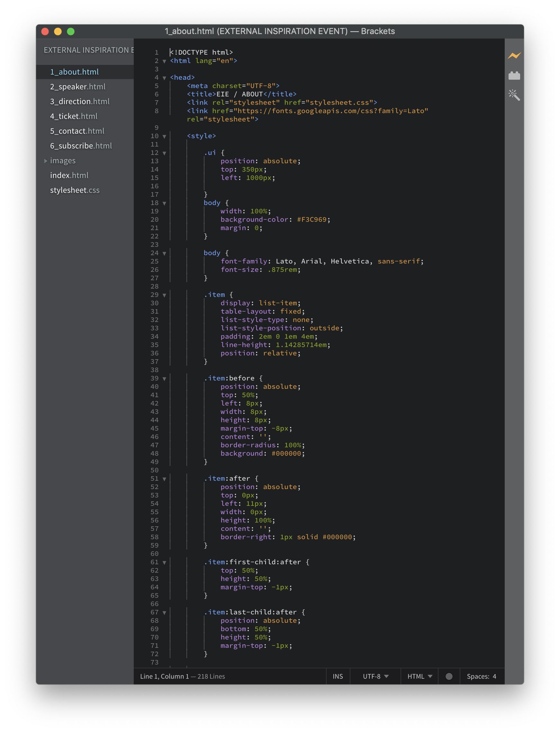Collapse the style tag on line 10

click(164, 136)
